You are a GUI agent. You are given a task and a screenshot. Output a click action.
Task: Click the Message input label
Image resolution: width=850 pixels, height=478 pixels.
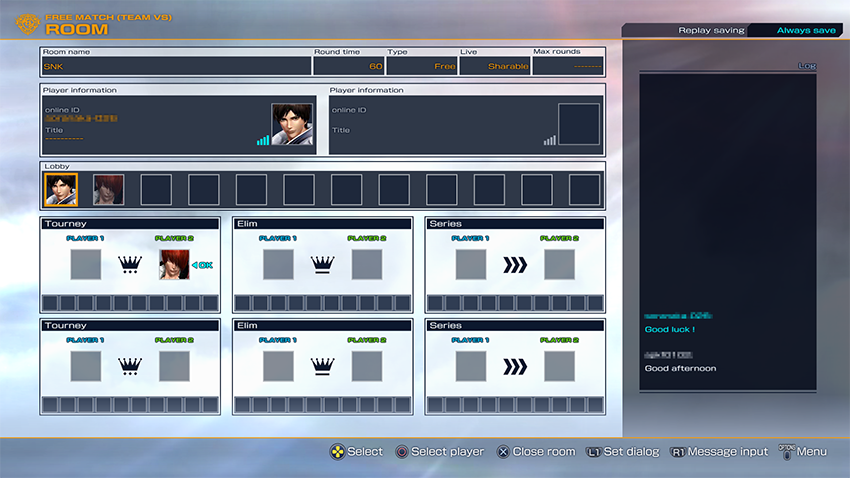point(727,451)
